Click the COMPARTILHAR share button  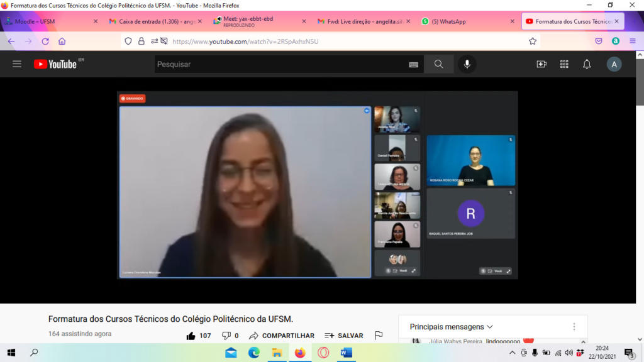[x=282, y=336]
